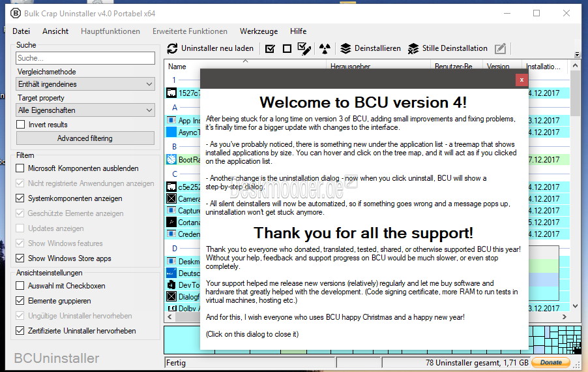The width and height of the screenshot is (588, 372).
Task: Open Vergleichsmethode dropdown Enthält irgendeines
Action: click(85, 84)
